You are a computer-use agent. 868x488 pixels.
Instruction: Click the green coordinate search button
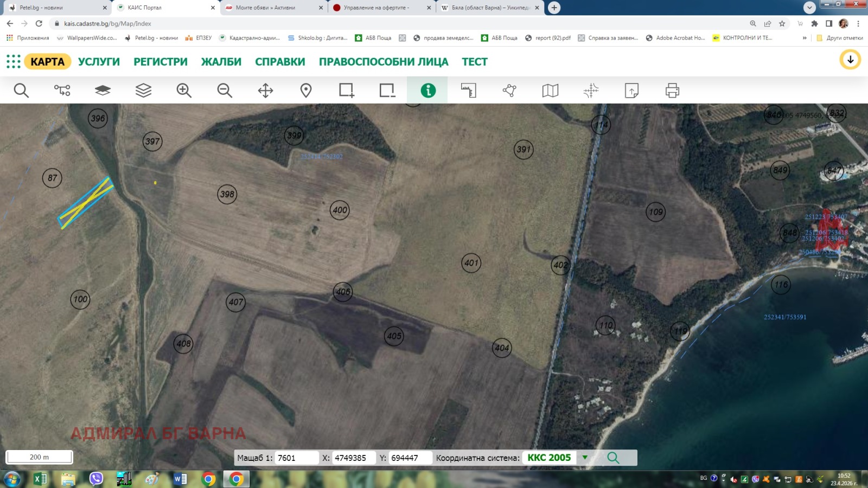(613, 458)
